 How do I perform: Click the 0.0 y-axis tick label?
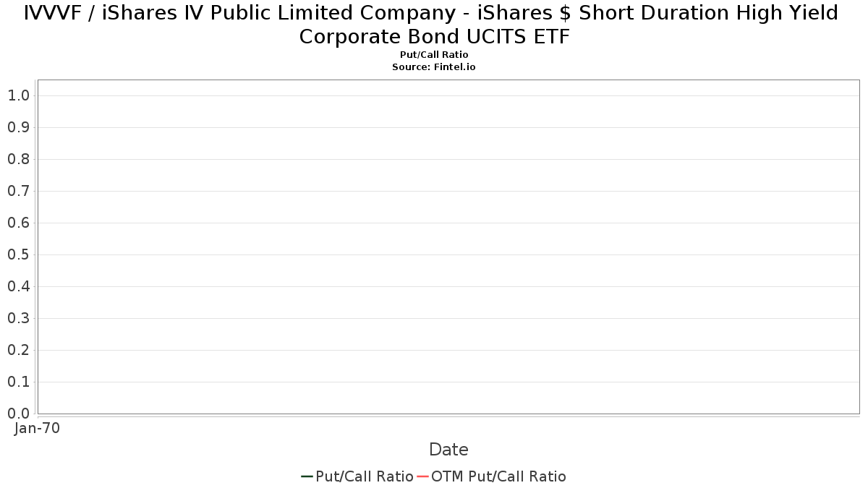pyautogui.click(x=18, y=414)
